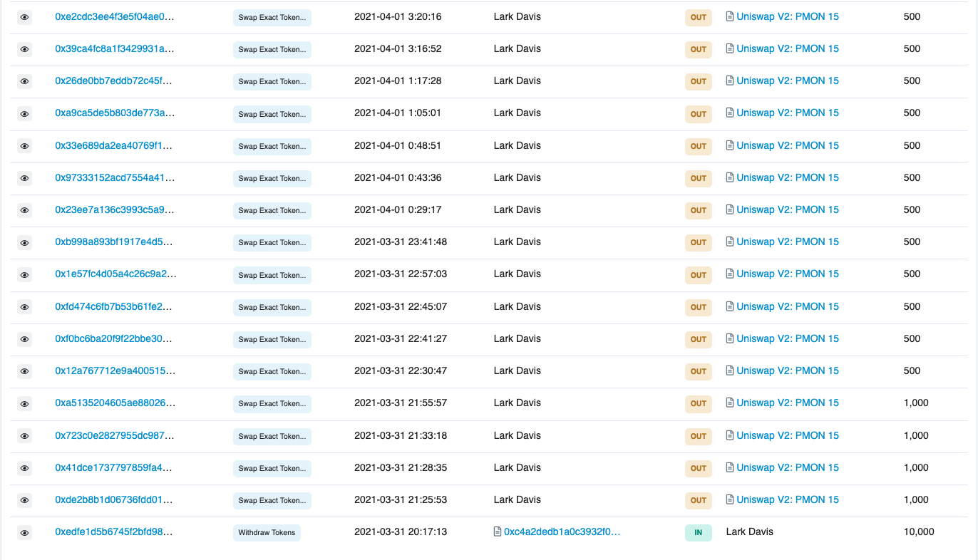
Task: Click Uniswap V2: PMON 15 on 21:25:53 row
Action: (788, 499)
